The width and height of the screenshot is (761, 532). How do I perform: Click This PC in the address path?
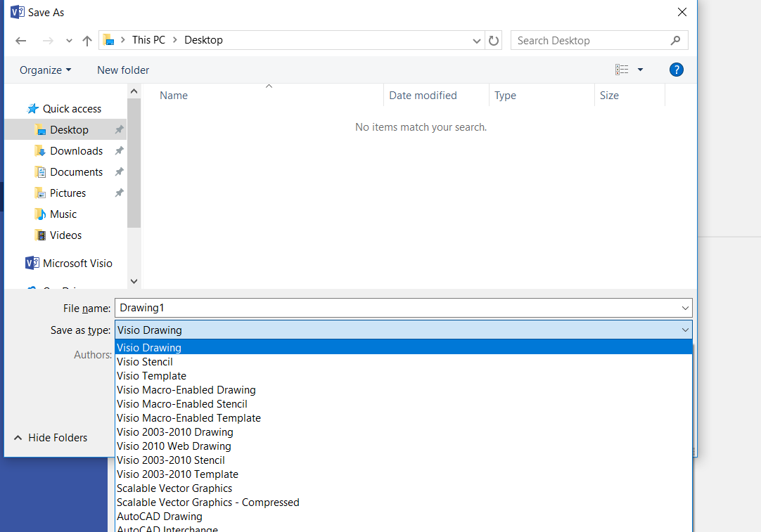[148, 40]
